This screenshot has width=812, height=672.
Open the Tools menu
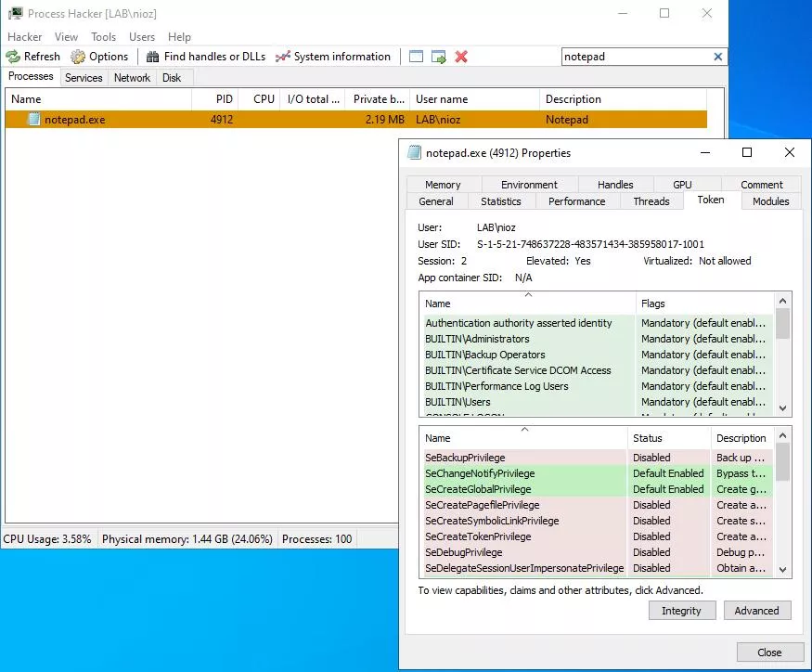[x=103, y=37]
